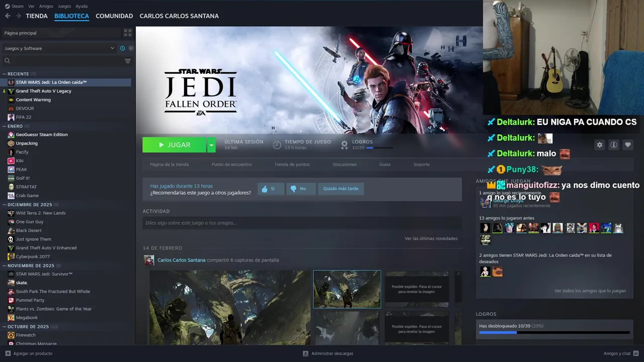Click Ver todos los amigos que lo juegan

click(x=590, y=291)
